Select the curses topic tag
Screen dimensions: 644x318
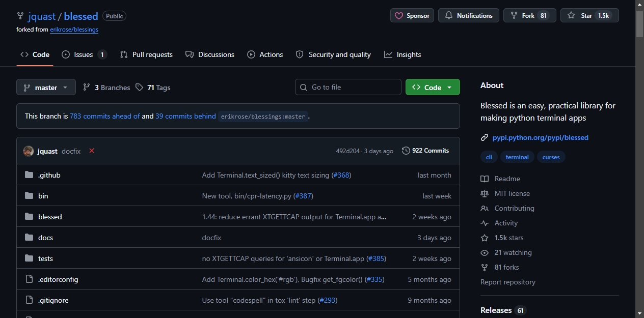point(551,157)
